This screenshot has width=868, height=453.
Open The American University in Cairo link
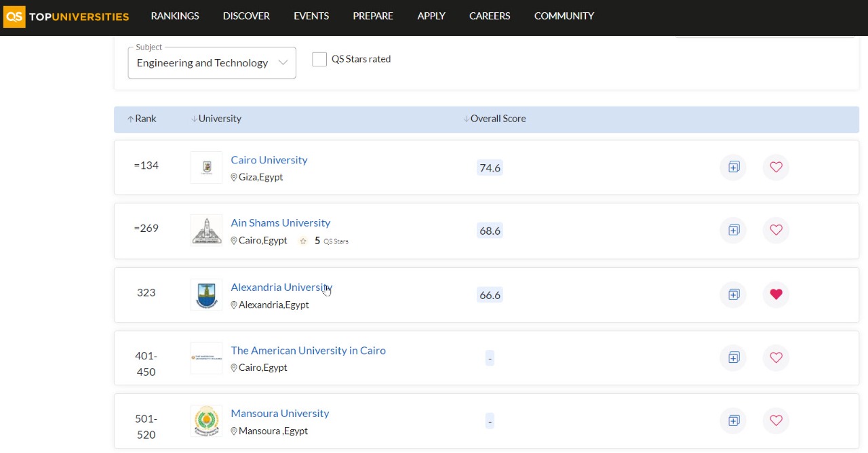coord(308,351)
